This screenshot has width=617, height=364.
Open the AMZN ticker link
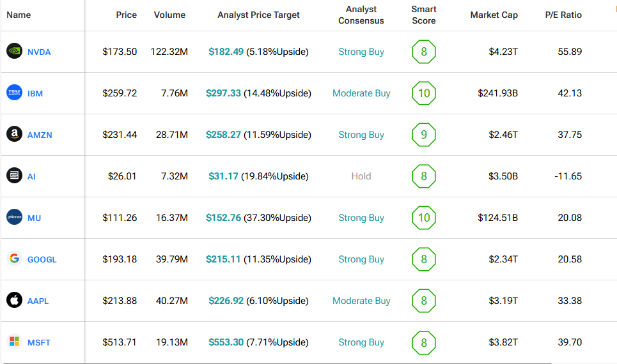coord(40,135)
